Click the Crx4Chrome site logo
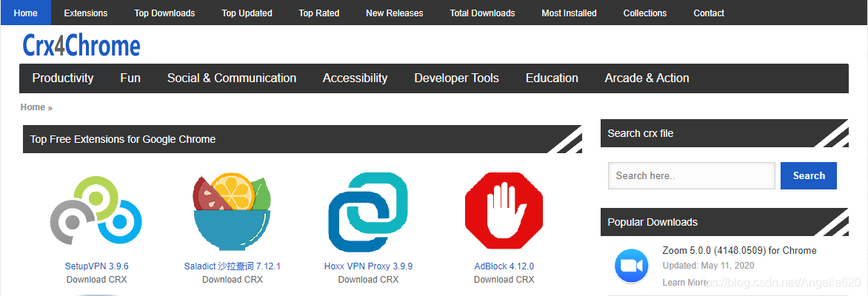Image resolution: width=868 pixels, height=296 pixels. tap(81, 45)
